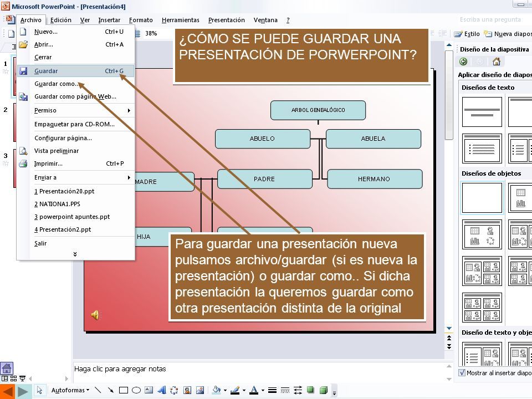
Task: Apply the title and bulleted text layout
Action: click(x=482, y=149)
